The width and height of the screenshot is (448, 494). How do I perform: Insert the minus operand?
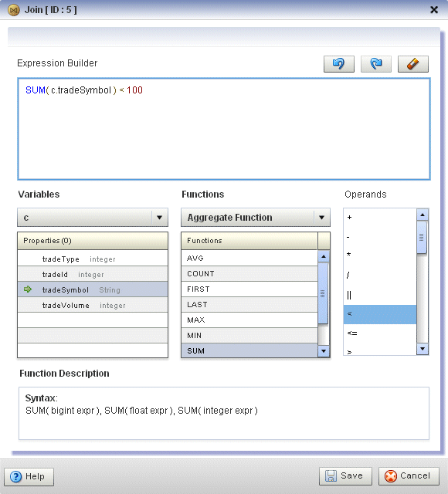click(379, 237)
